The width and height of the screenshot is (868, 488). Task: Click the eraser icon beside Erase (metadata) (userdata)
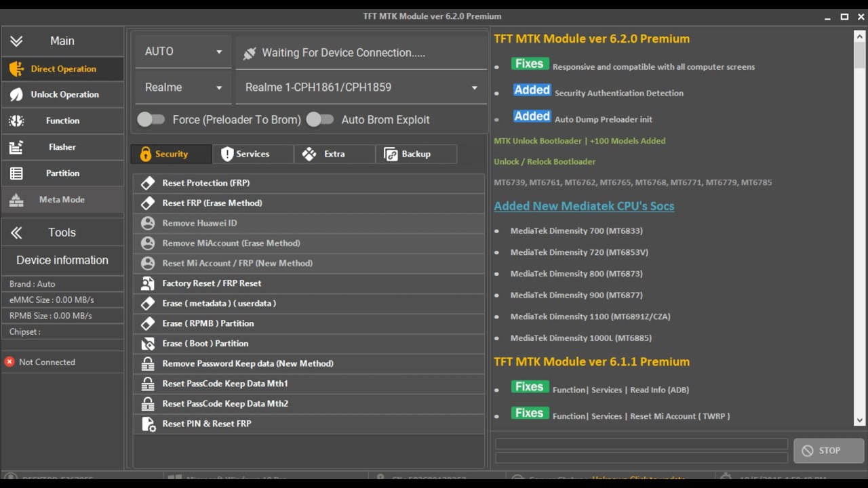coord(148,303)
